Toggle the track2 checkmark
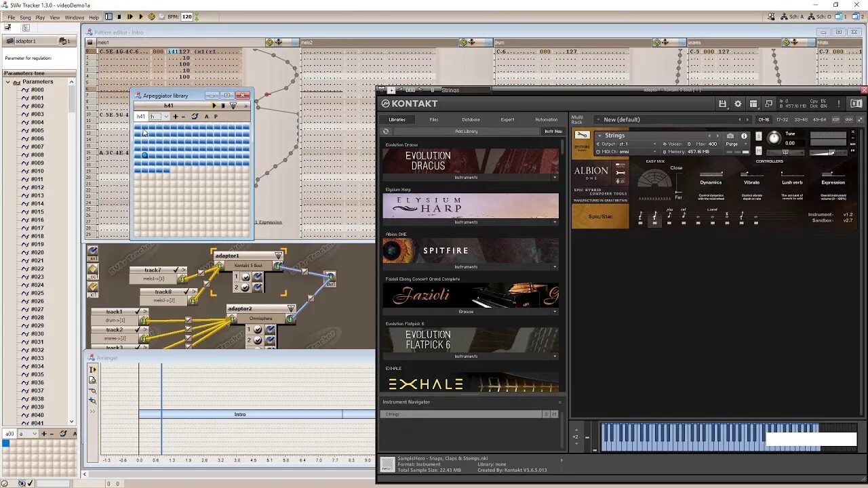 [137, 329]
